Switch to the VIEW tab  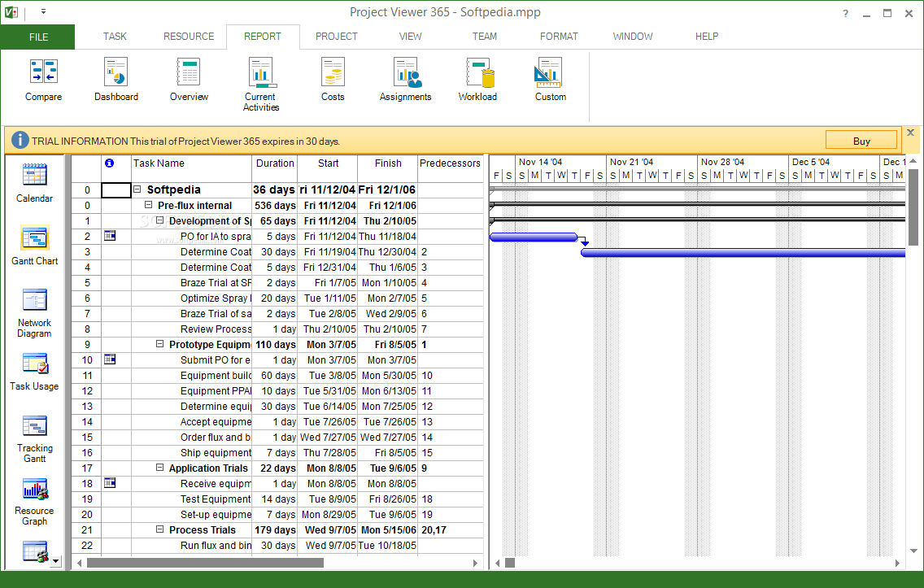tap(410, 37)
